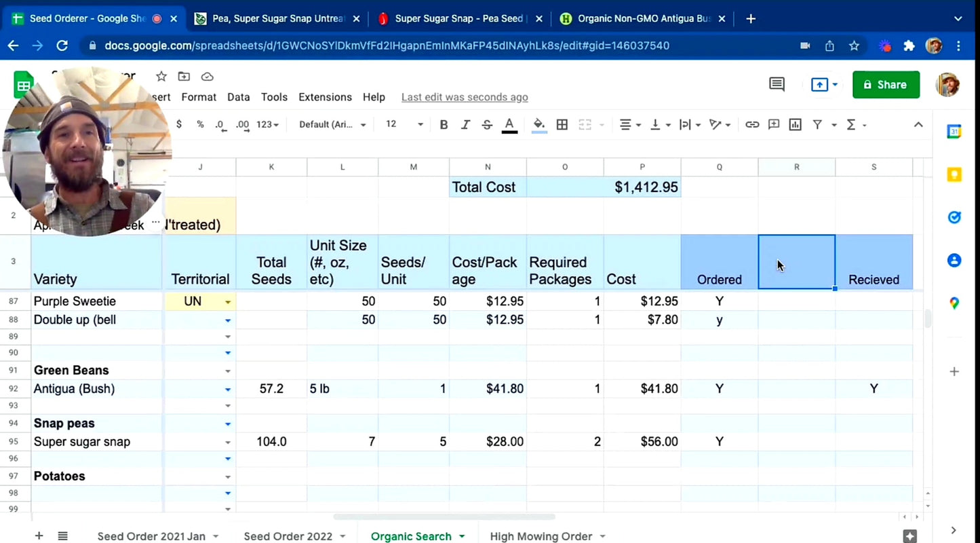Toggle the percent format

[199, 124]
